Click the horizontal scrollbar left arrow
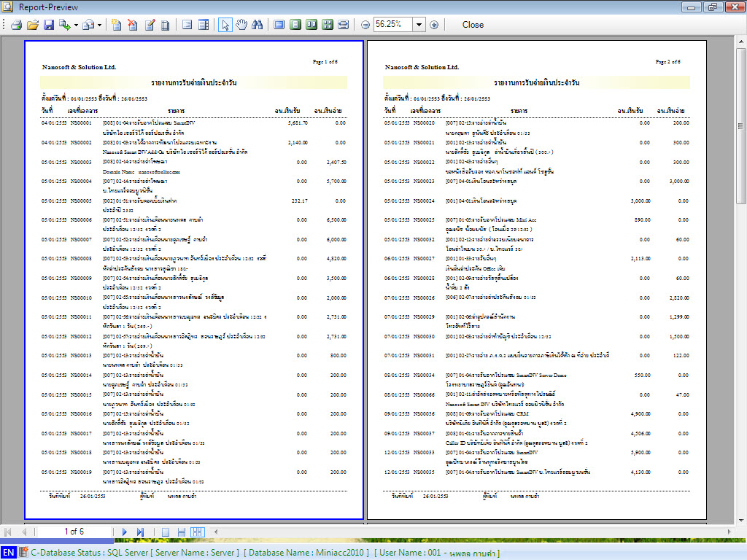 point(215,532)
